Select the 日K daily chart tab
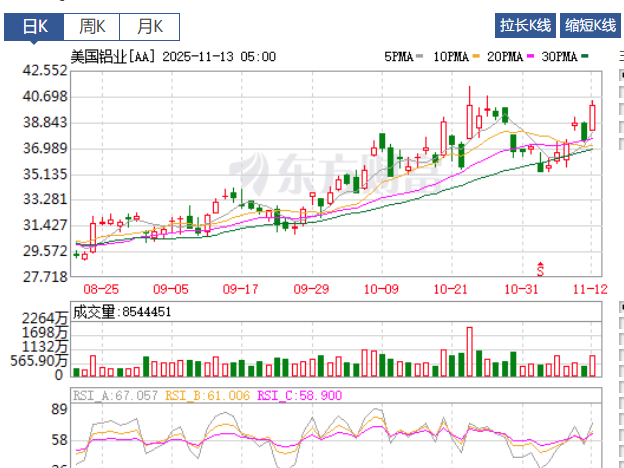Viewport: 624px width, 468px height. click(34, 27)
